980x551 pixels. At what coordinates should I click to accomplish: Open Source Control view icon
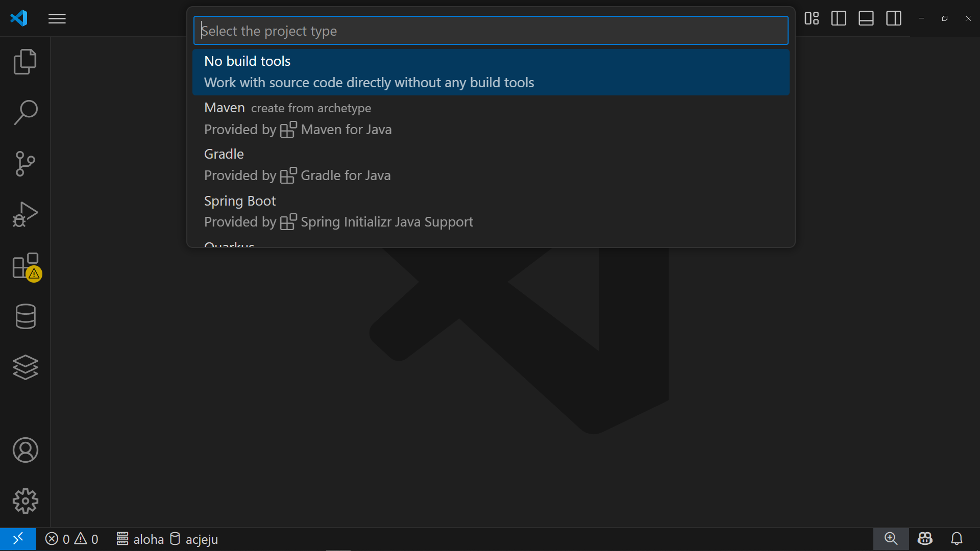pyautogui.click(x=25, y=164)
